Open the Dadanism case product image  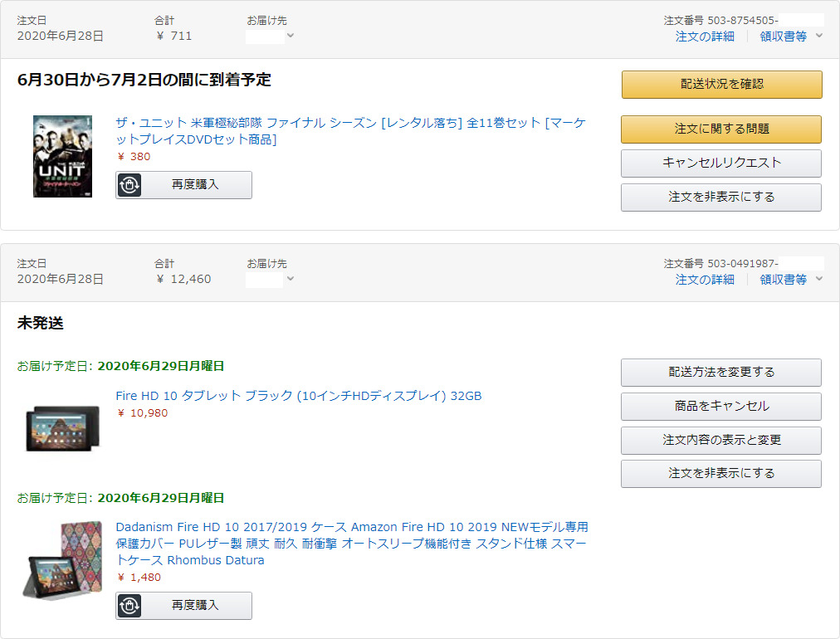coord(62,561)
